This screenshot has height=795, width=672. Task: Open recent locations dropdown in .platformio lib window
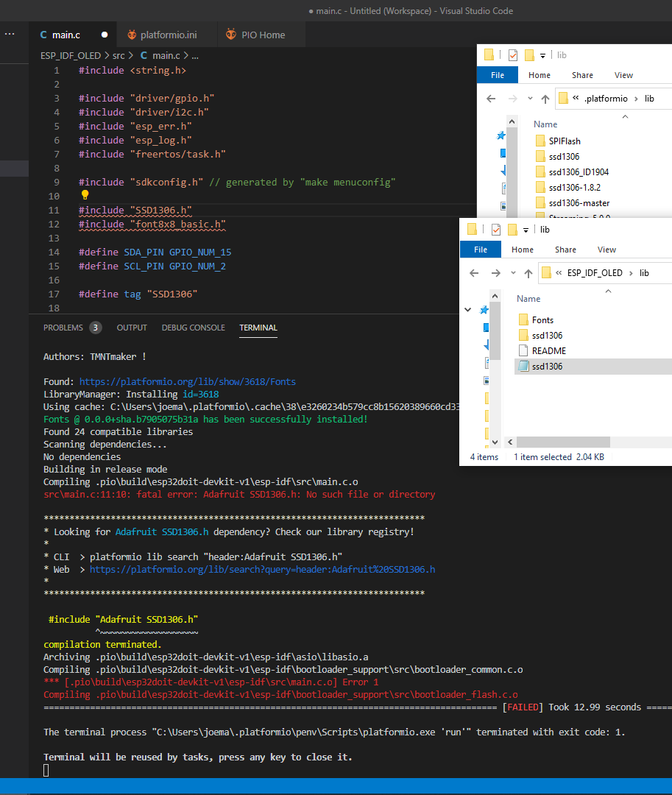pyautogui.click(x=530, y=99)
